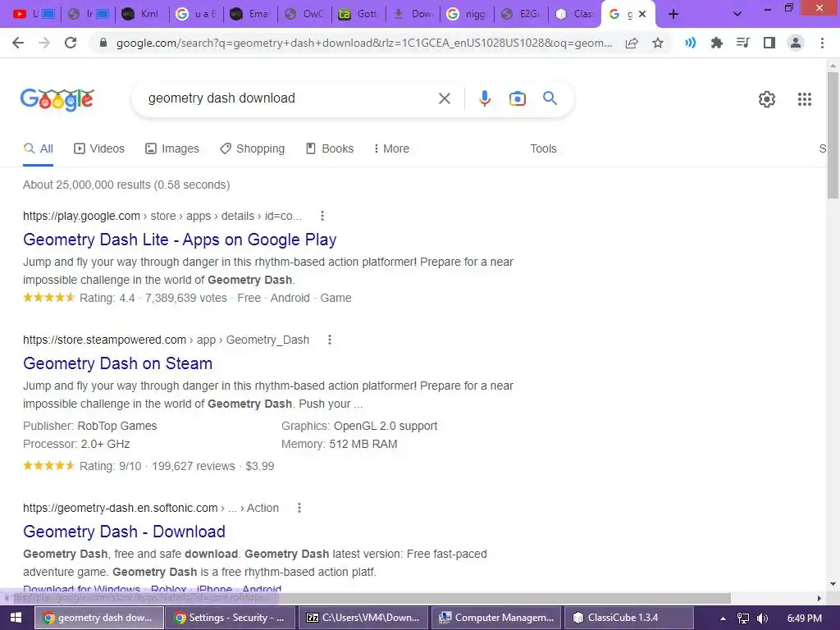Click the play.google.com result URL
The image size is (840, 630).
click(162, 216)
